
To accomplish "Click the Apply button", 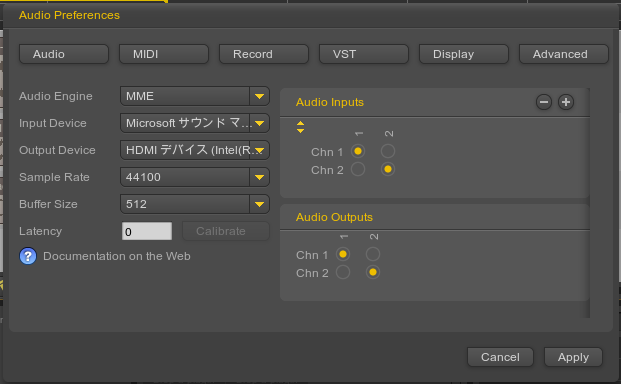I will [x=573, y=357].
